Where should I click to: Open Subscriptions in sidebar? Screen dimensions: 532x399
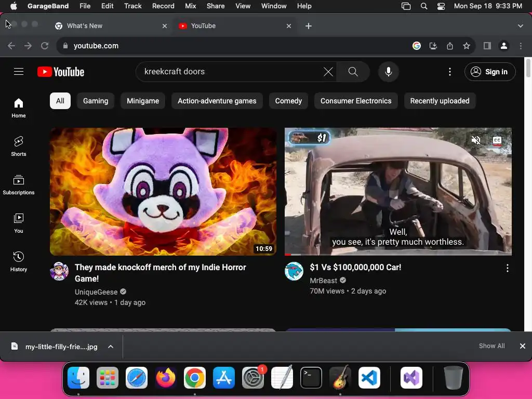click(19, 185)
